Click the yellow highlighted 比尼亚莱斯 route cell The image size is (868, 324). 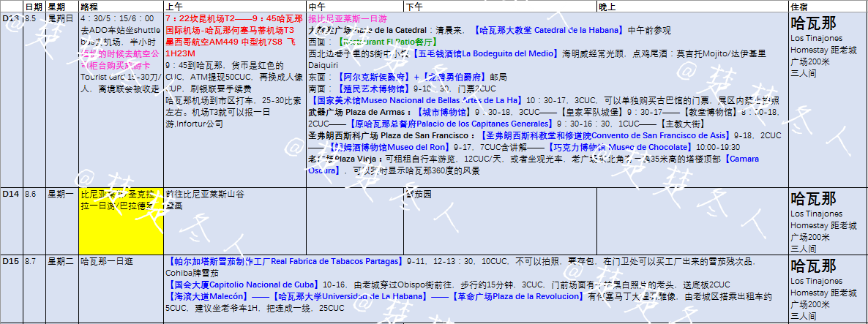(x=121, y=221)
